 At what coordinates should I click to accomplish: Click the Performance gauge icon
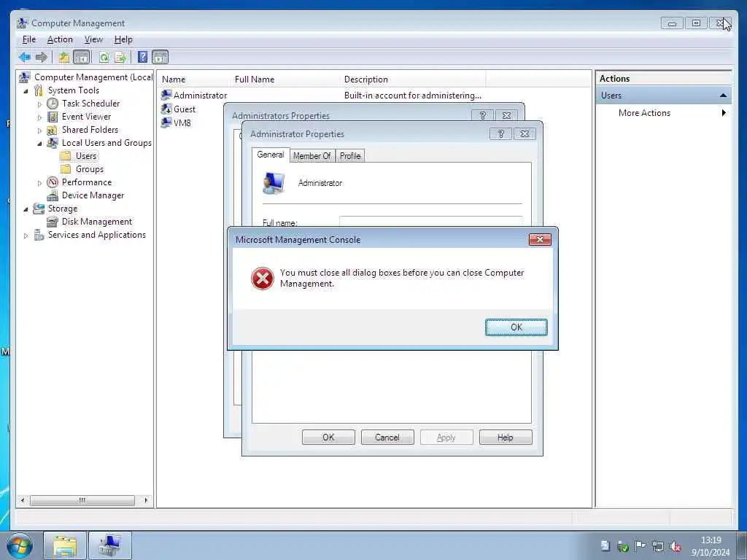(x=53, y=182)
